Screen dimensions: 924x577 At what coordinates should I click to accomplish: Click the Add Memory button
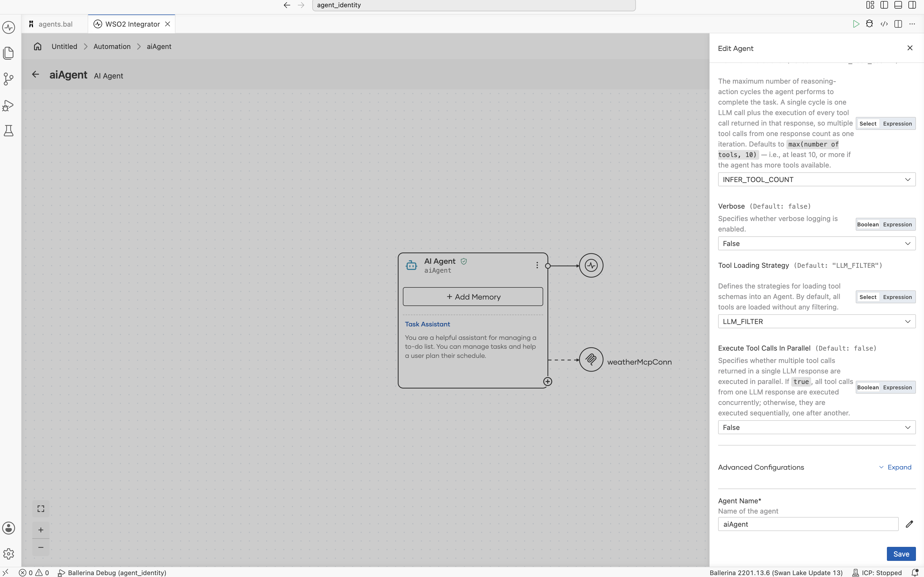(473, 297)
